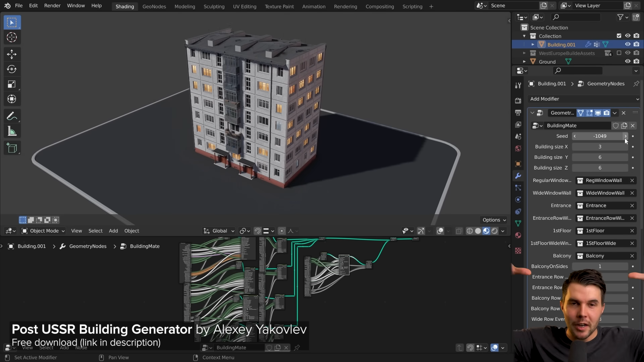The height and width of the screenshot is (362, 644).
Task: Select the Rotate tool
Action: click(12, 69)
